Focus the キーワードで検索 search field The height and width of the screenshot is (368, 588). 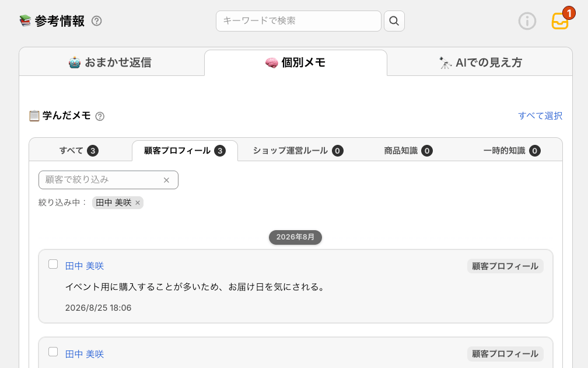pyautogui.click(x=299, y=21)
